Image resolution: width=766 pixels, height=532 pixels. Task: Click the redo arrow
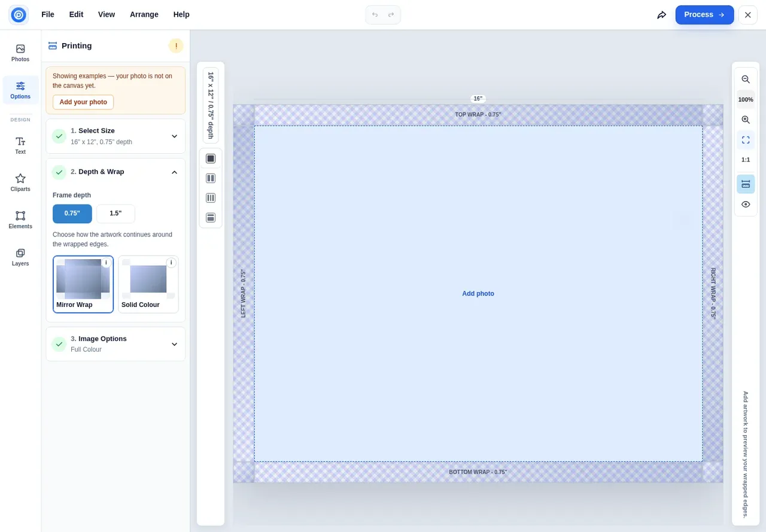point(391,14)
